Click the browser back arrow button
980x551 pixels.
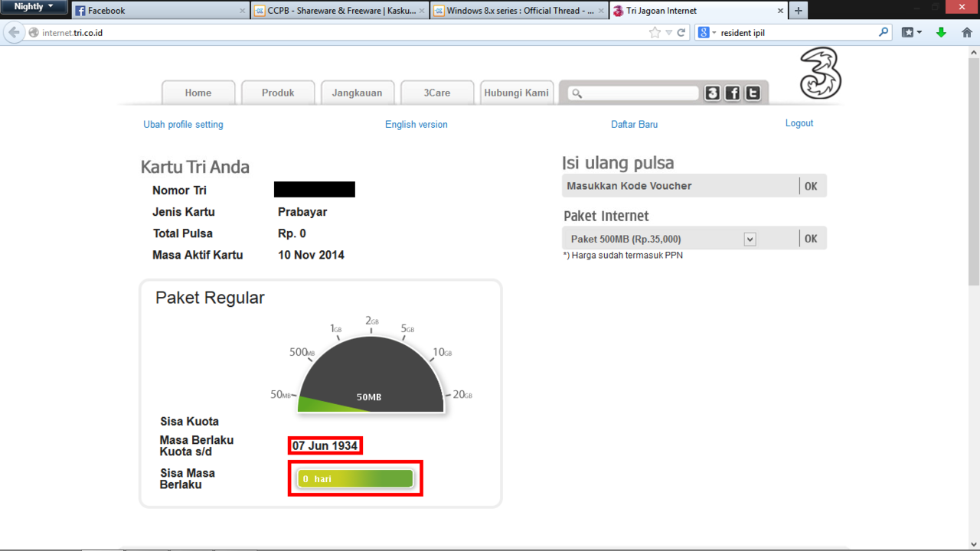[14, 33]
